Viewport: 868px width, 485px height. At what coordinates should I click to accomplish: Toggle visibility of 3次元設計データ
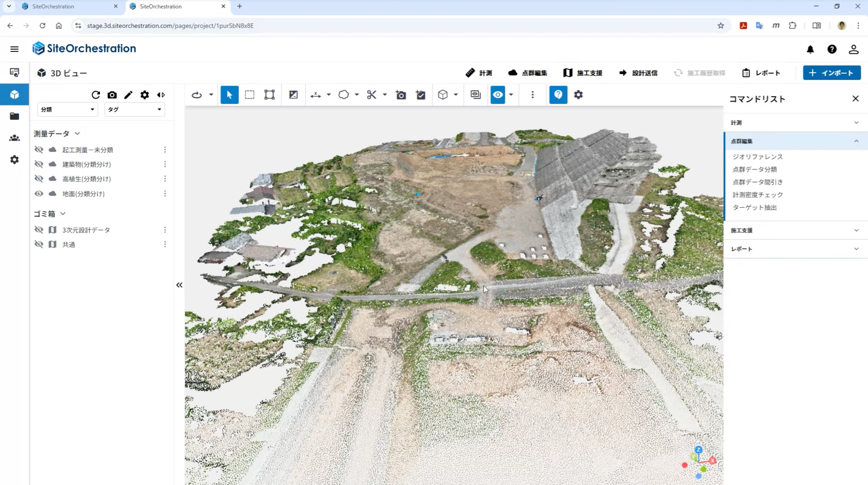click(39, 230)
